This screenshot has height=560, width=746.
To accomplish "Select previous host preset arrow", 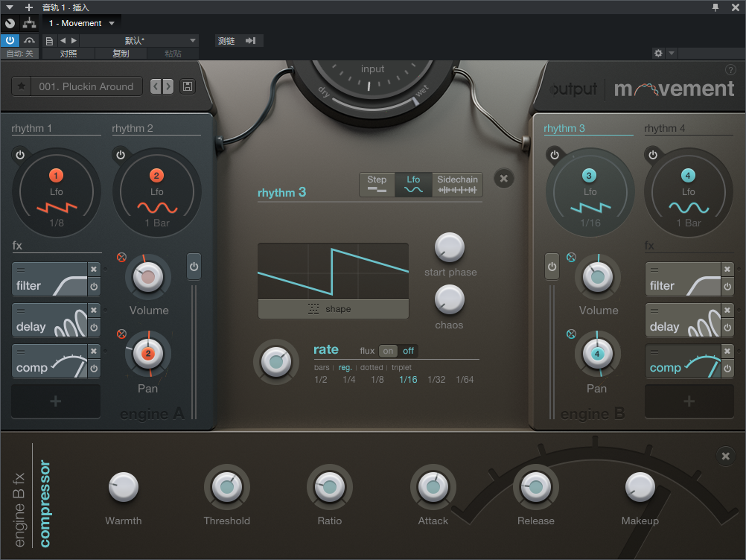I will (x=63, y=41).
